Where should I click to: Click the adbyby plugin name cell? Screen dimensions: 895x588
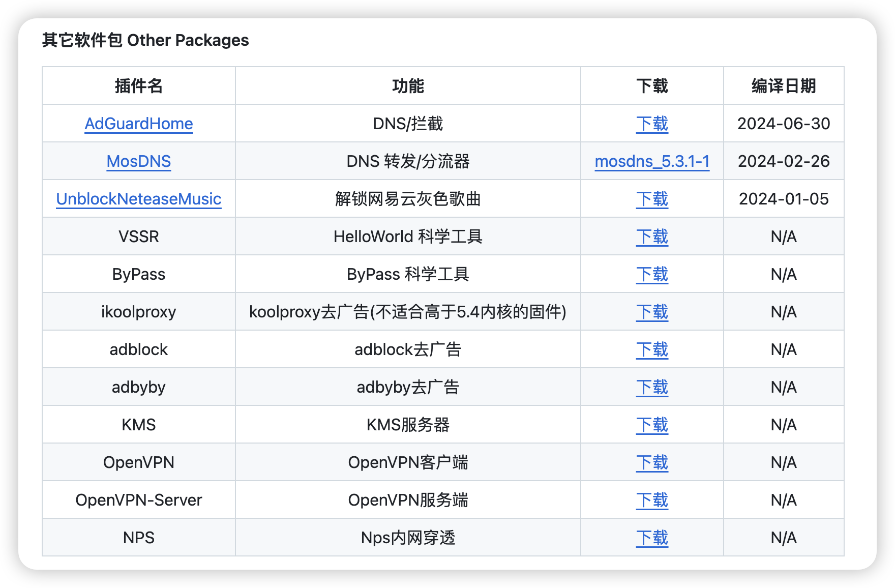(x=138, y=387)
